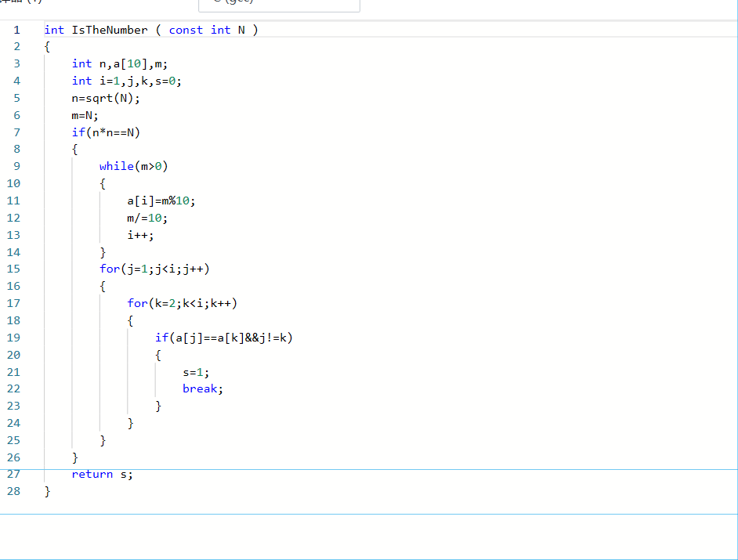Click the closing brace on line 25
The height and width of the screenshot is (560, 738).
pyautogui.click(x=103, y=441)
